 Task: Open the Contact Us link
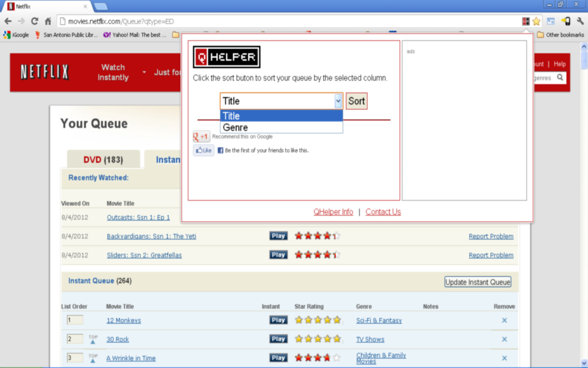coord(383,212)
